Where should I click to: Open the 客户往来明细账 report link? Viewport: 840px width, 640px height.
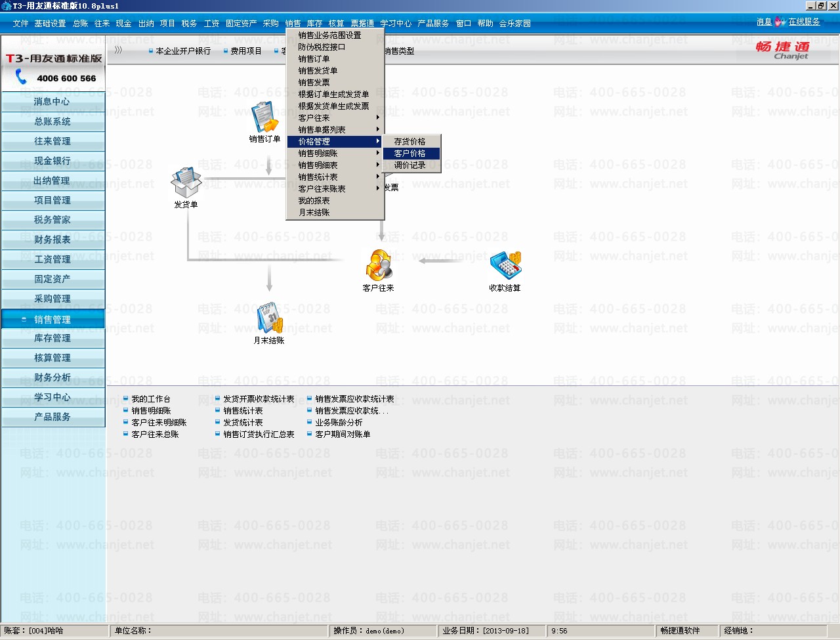(159, 423)
